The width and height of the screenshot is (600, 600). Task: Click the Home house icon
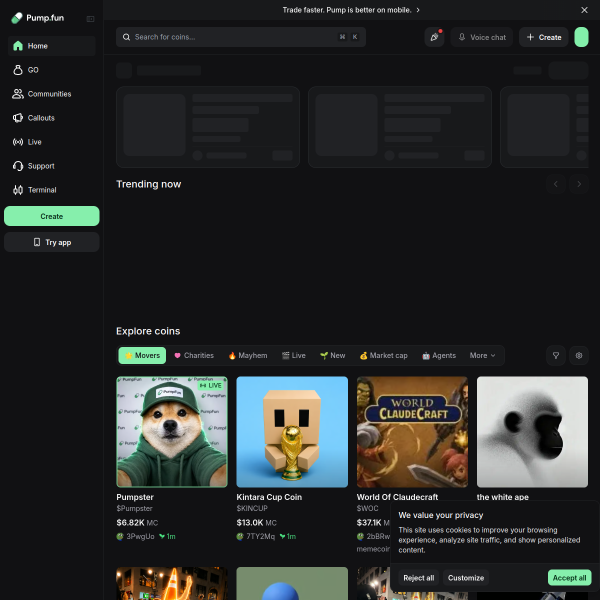point(18,46)
